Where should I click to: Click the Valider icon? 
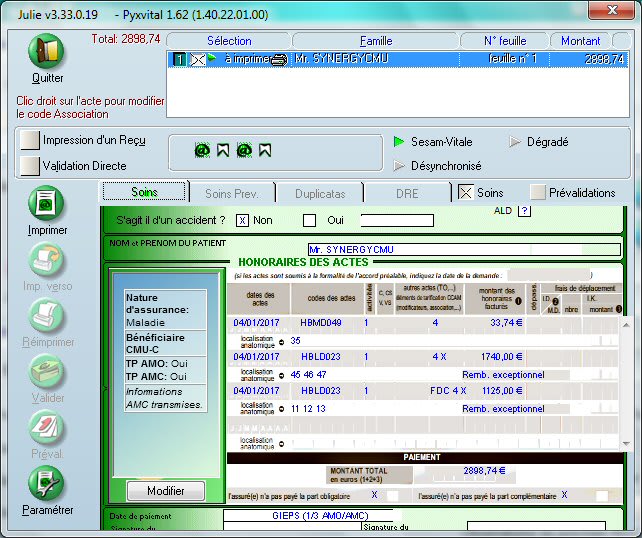[x=47, y=372]
